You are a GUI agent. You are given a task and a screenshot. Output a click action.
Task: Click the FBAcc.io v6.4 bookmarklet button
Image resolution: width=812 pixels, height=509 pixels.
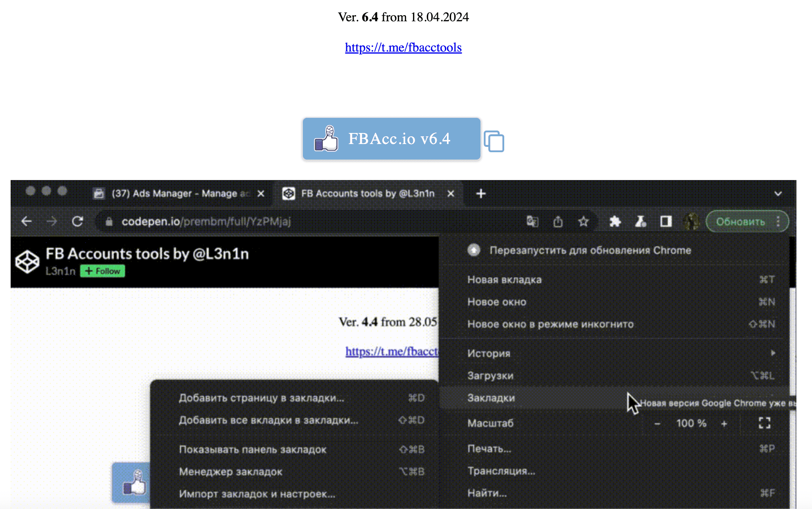[391, 139]
